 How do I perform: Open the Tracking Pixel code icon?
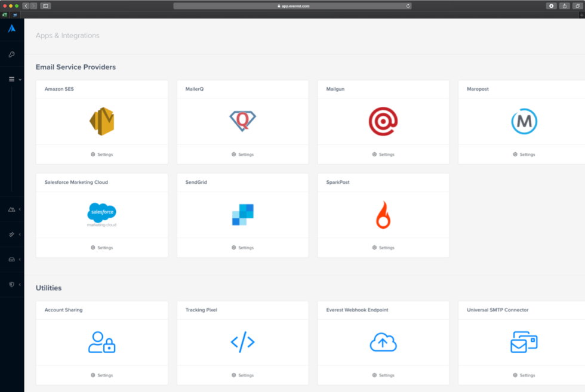243,342
